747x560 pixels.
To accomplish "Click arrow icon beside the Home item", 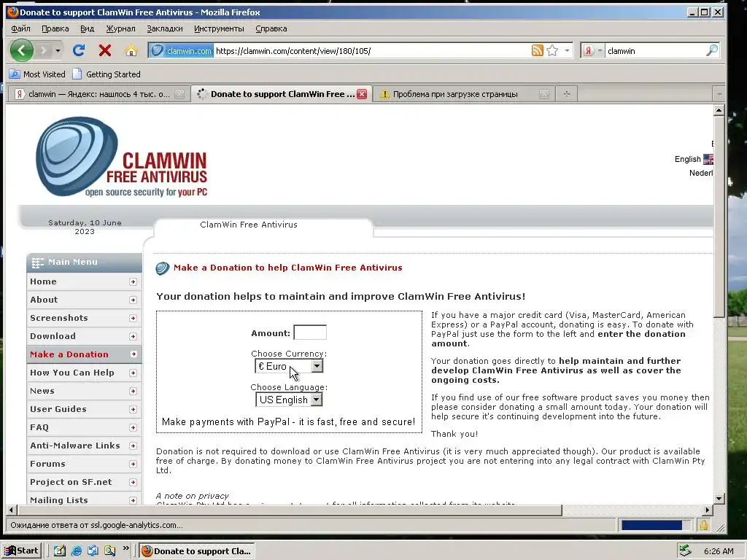I will (133, 282).
